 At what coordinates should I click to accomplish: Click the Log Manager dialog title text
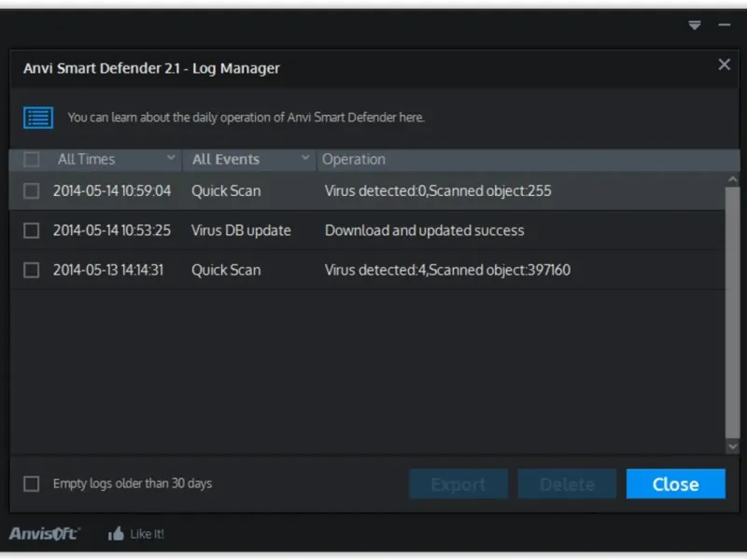click(x=151, y=68)
